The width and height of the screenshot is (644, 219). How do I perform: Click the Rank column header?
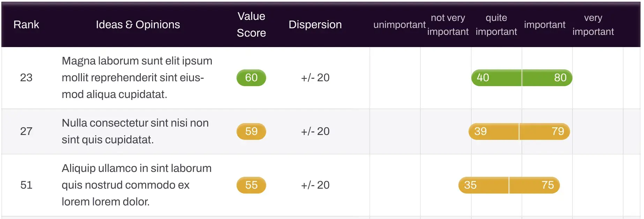(26, 24)
